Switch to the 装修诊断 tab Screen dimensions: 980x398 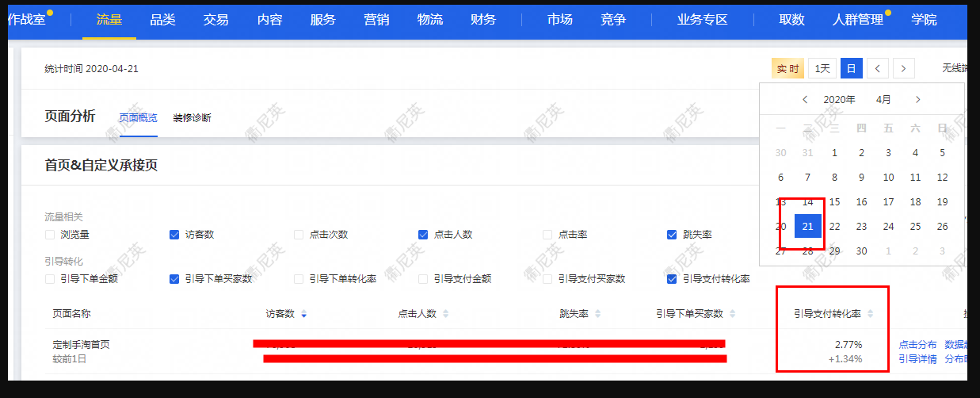pos(192,118)
